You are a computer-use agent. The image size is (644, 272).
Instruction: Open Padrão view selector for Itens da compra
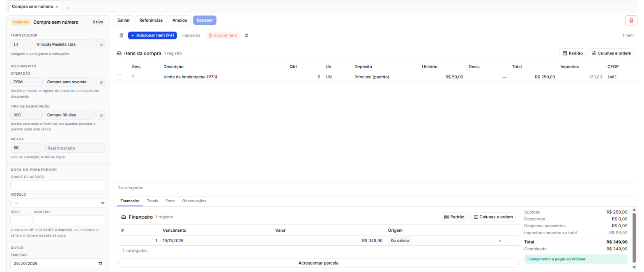point(573,53)
